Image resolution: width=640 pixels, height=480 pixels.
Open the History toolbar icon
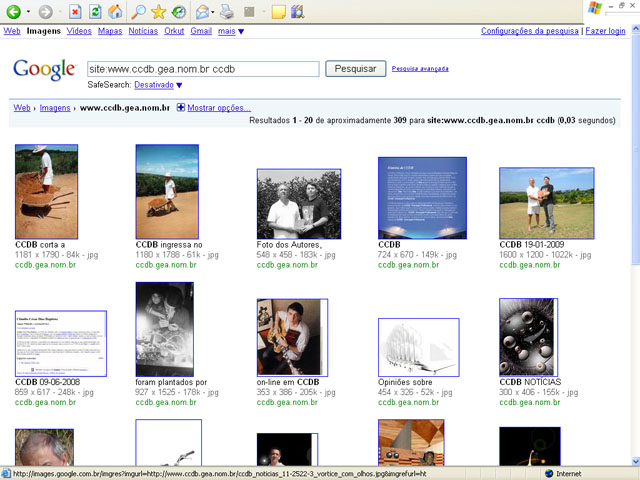coord(178,12)
